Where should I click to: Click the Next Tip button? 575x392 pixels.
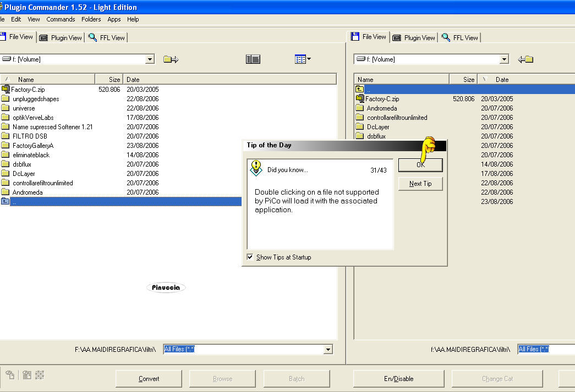point(420,184)
